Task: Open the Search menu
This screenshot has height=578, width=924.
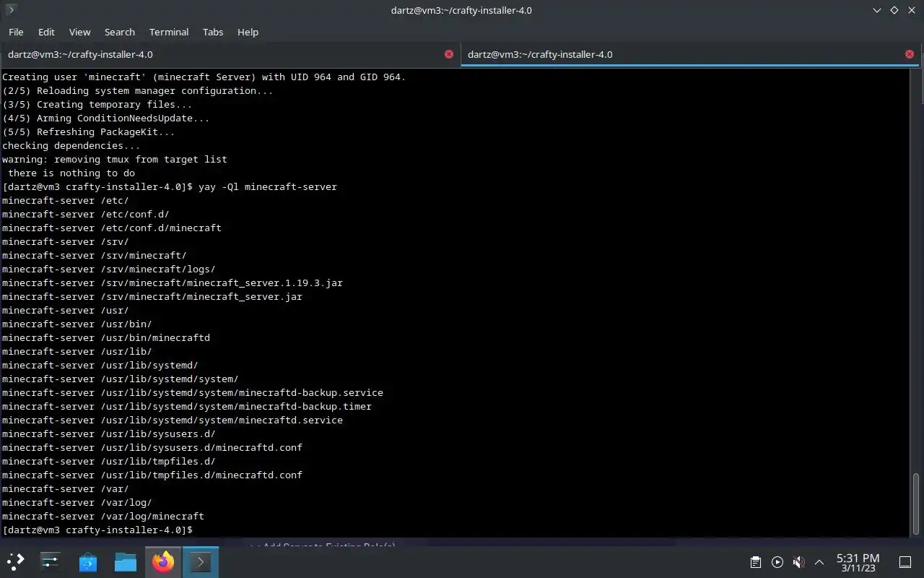Action: tap(119, 32)
